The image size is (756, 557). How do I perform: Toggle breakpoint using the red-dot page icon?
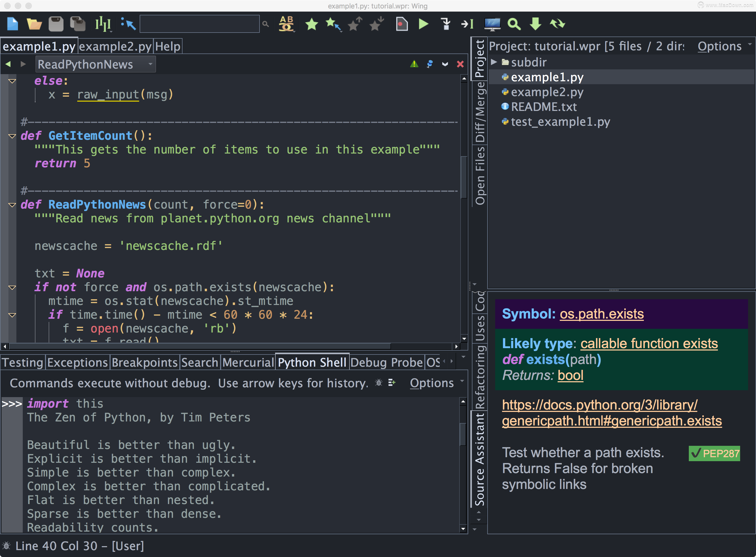(402, 24)
